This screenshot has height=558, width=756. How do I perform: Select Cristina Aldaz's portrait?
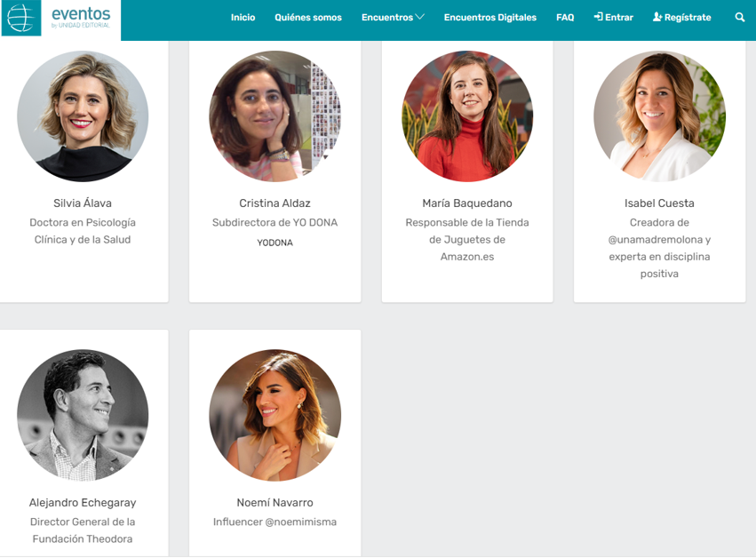(275, 116)
